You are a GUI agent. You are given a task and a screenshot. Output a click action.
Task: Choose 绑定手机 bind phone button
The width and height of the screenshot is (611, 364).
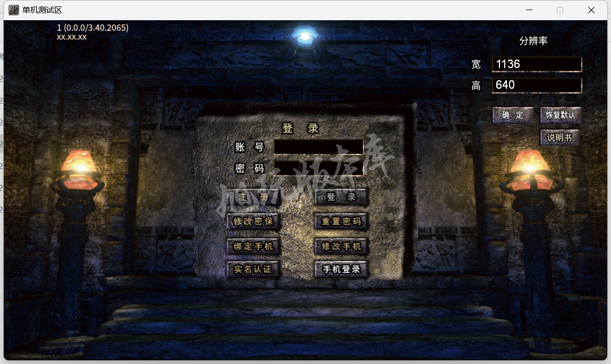pyautogui.click(x=253, y=247)
